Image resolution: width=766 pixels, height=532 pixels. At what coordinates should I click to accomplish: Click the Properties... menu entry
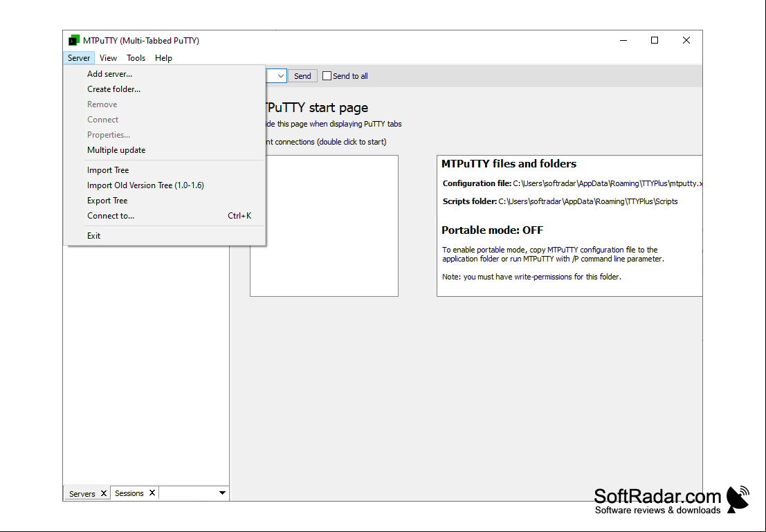165,134
